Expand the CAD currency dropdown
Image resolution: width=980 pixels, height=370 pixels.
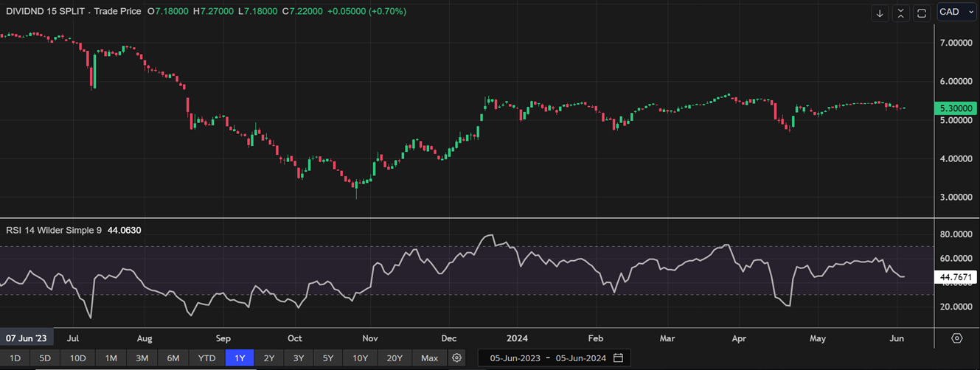[956, 13]
